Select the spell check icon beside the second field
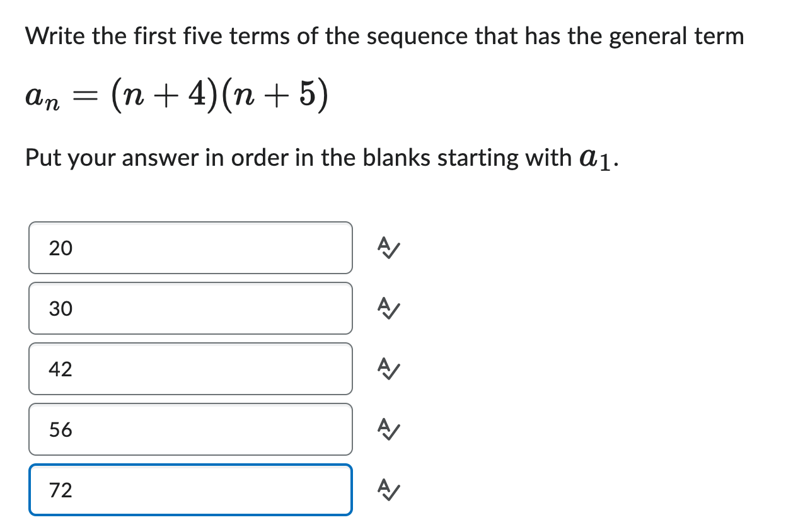 387,309
